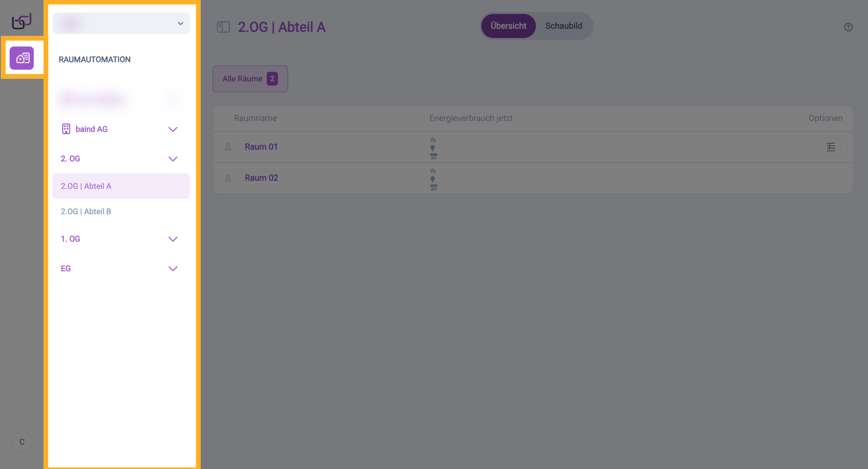Click the Alle Räume filter button
Image resolution: width=868 pixels, height=469 pixels.
point(250,79)
